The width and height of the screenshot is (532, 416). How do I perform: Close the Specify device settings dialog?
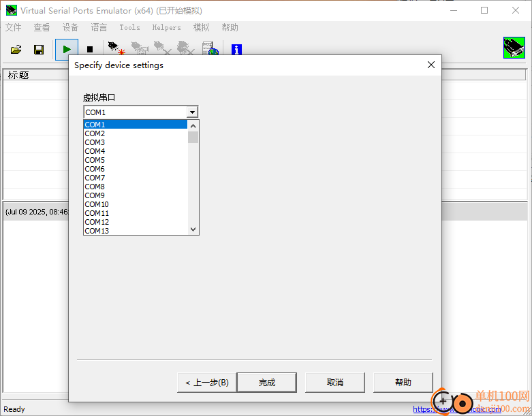[431, 65]
